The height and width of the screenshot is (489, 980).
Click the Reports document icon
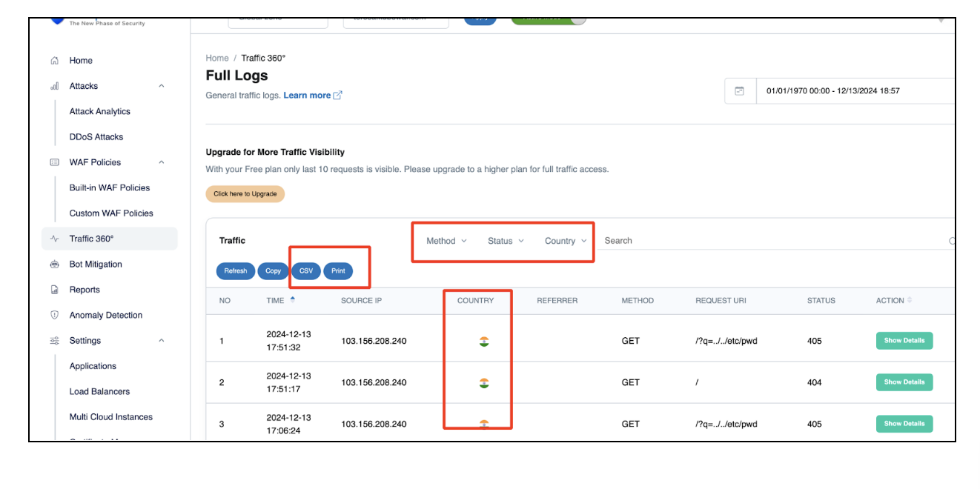pos(54,290)
